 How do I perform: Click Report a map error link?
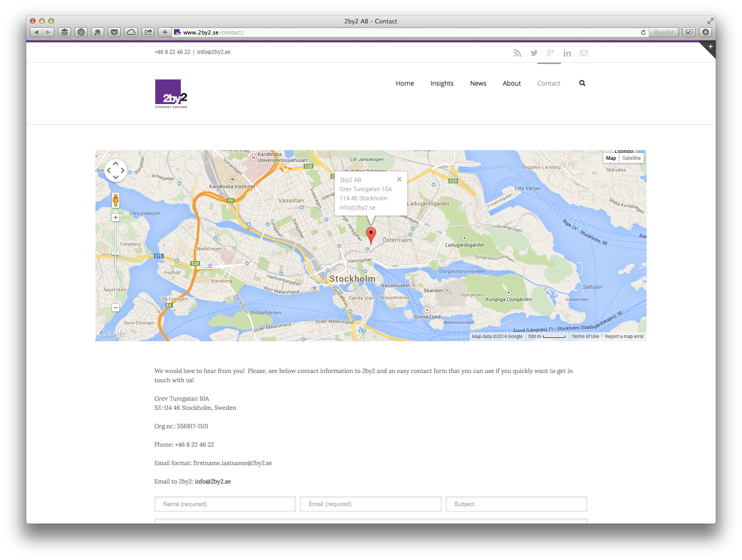624,337
